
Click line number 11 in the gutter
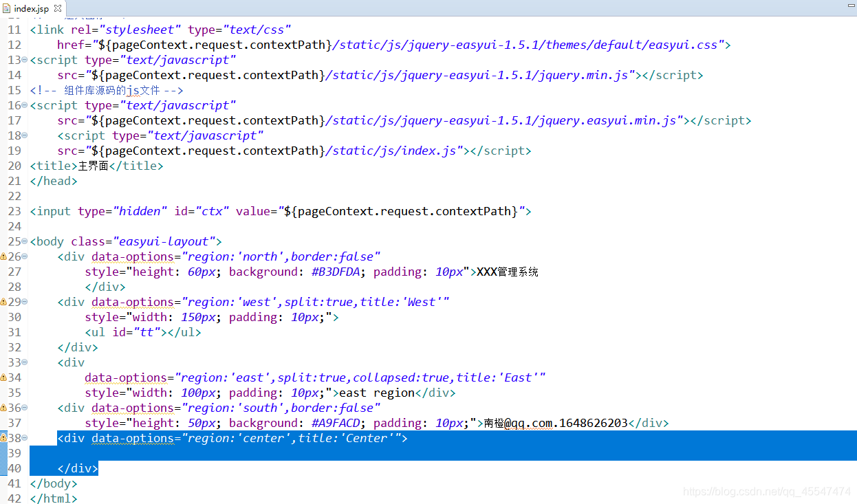pos(14,30)
